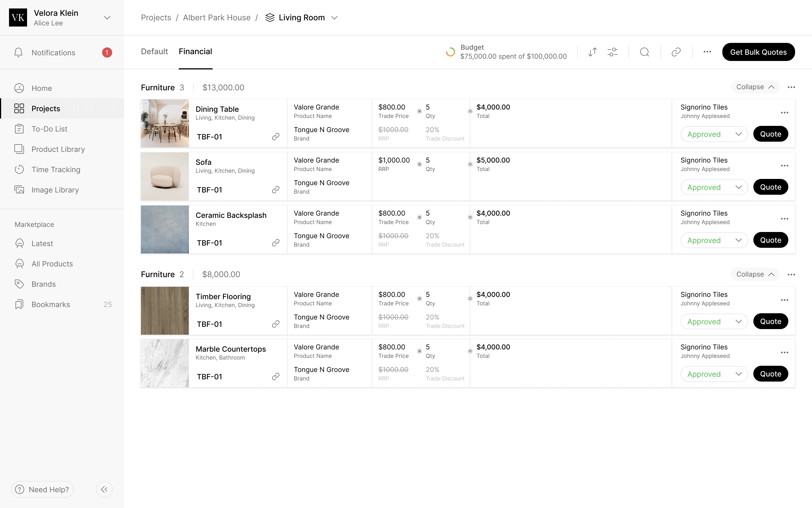Click the Notifications bell icon
The height and width of the screenshot is (508, 812).
point(19,52)
